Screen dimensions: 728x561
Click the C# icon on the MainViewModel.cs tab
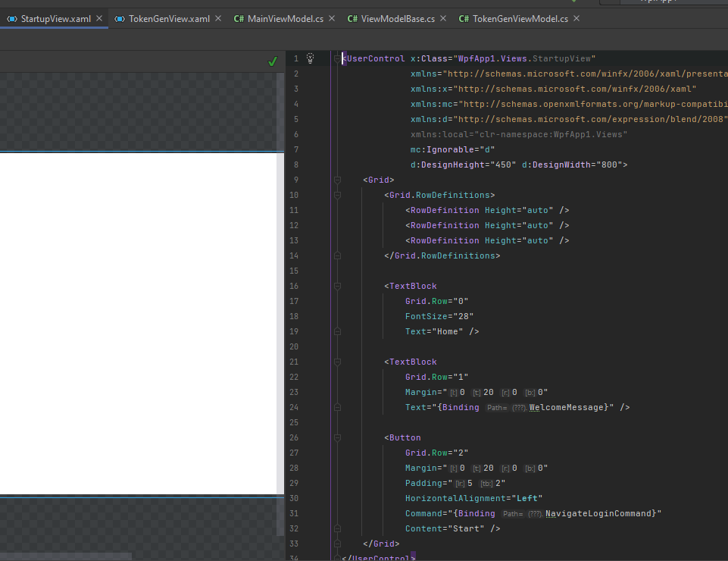239,18
